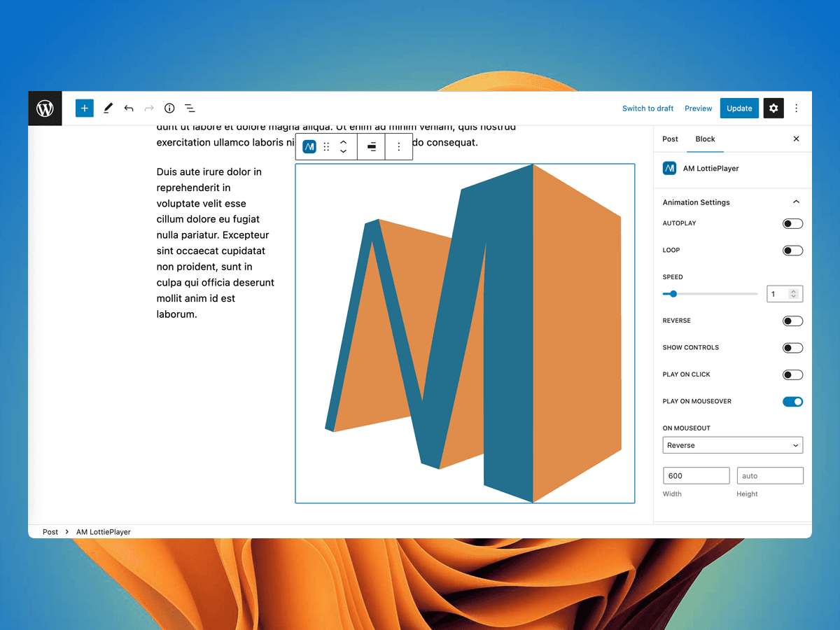840x630 pixels.
Task: Toggle the Play on Click switch
Action: (x=792, y=375)
